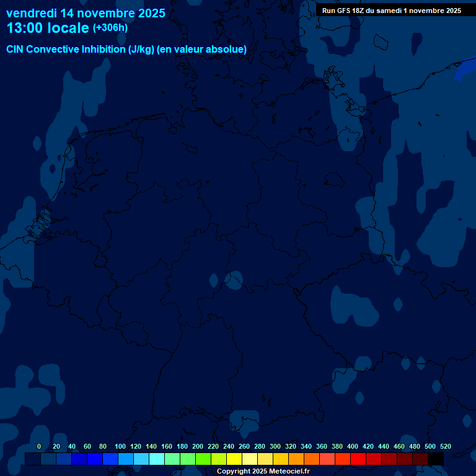The width and height of the screenshot is (476, 476).
Task: Click the first dark navy swatch at 0
Action: tap(33, 459)
